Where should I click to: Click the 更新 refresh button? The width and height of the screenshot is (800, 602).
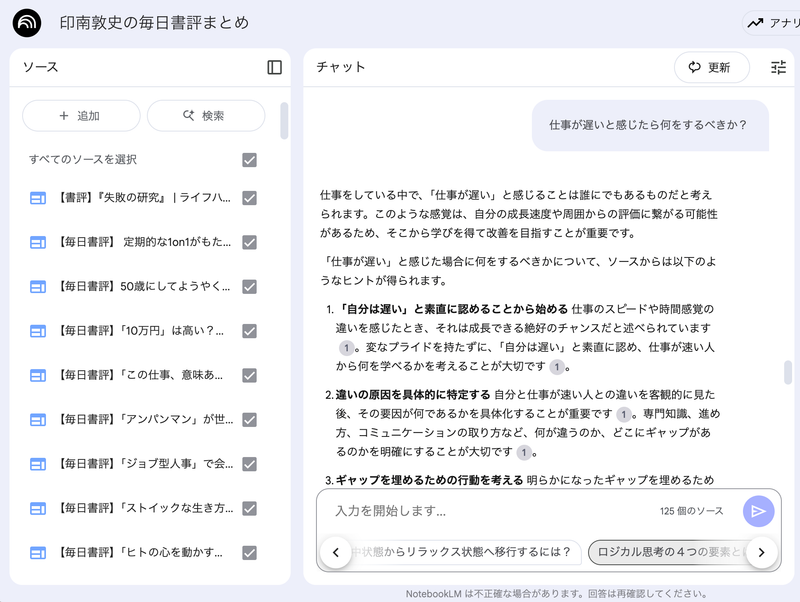click(x=711, y=68)
